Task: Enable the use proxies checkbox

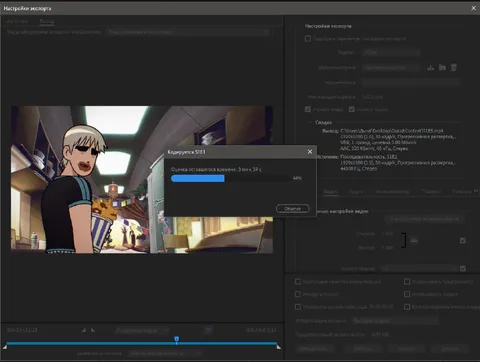Action: 407,294
